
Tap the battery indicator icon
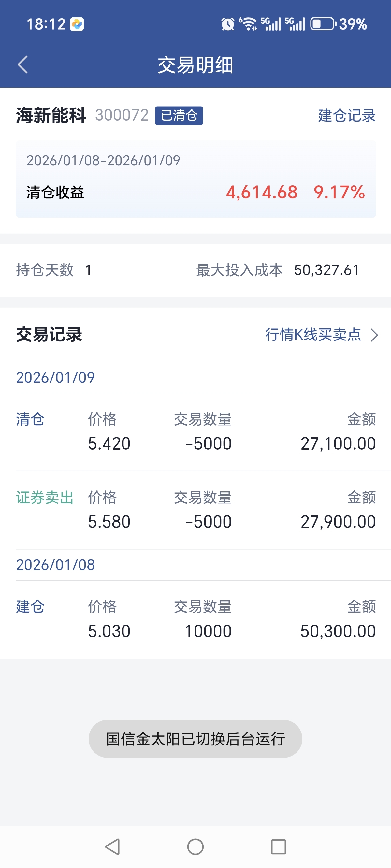coord(323,24)
